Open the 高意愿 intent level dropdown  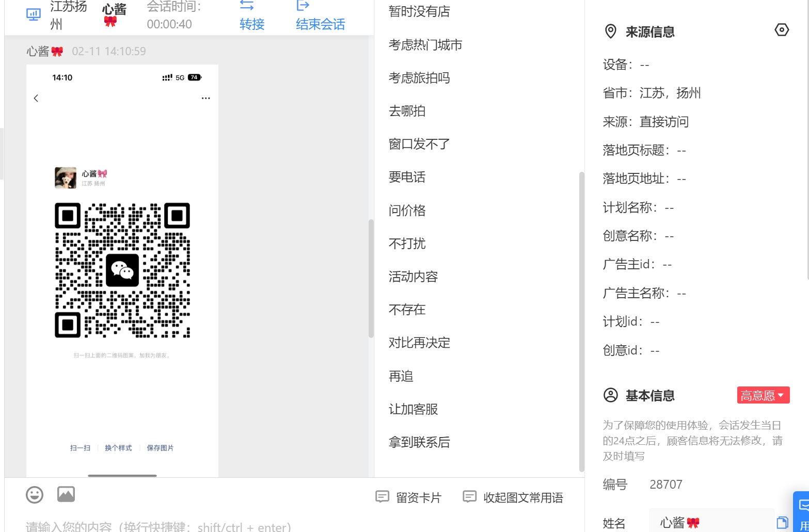point(763,395)
